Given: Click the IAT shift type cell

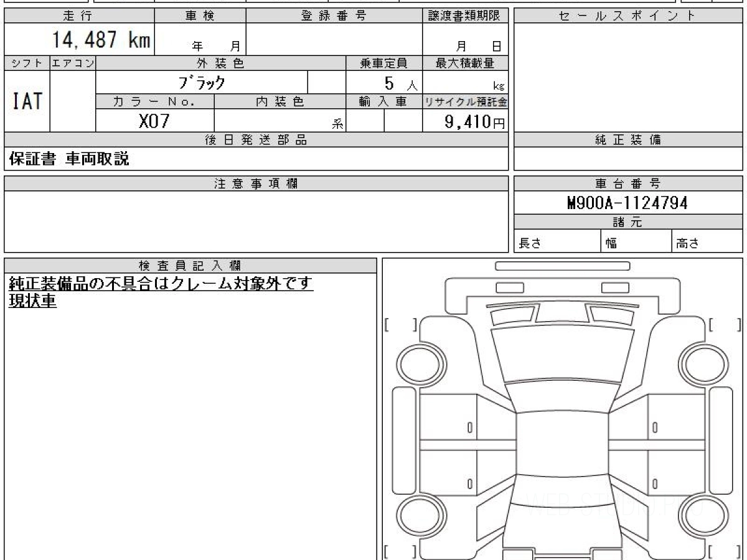Looking at the screenshot, I should pyautogui.click(x=27, y=101).
